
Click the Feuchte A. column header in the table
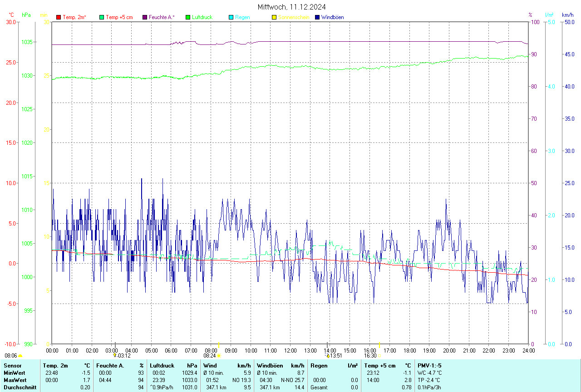110,366
